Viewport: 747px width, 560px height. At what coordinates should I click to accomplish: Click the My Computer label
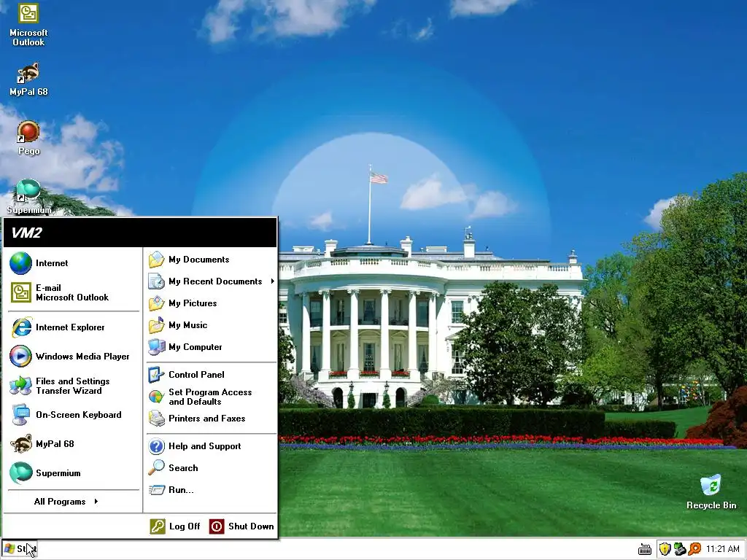196,347
